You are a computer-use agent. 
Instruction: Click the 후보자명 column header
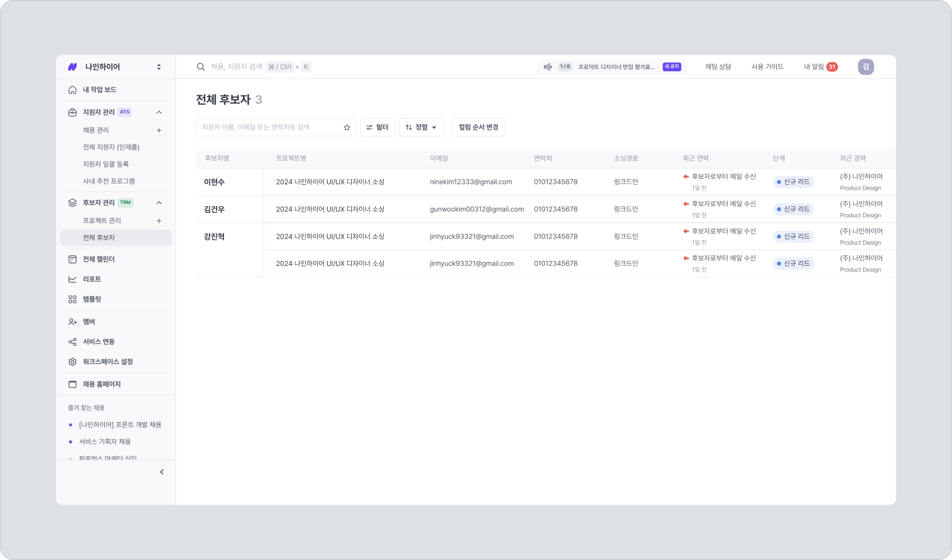click(217, 158)
